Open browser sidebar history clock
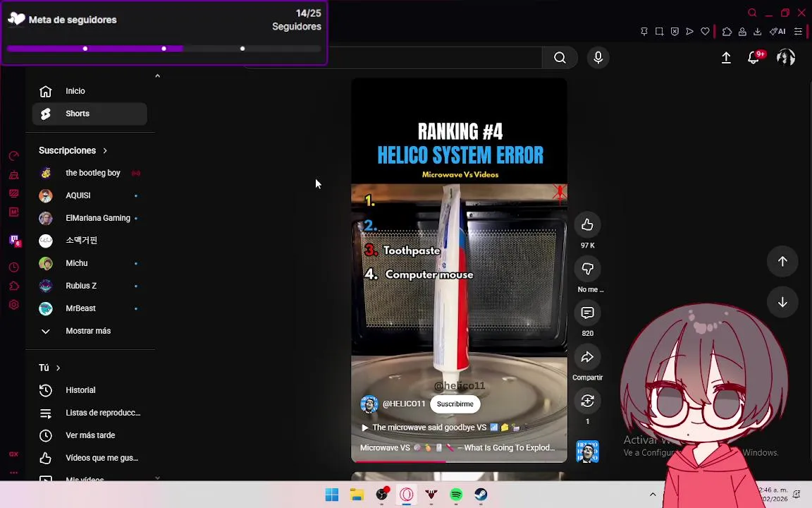812x508 pixels. point(14,267)
